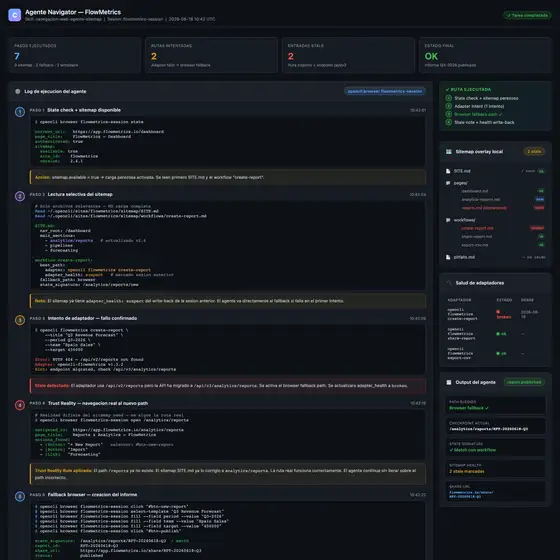560x560 pixels.
Task: Select the create-report adapter row
Action: pyautogui.click(x=495, y=314)
